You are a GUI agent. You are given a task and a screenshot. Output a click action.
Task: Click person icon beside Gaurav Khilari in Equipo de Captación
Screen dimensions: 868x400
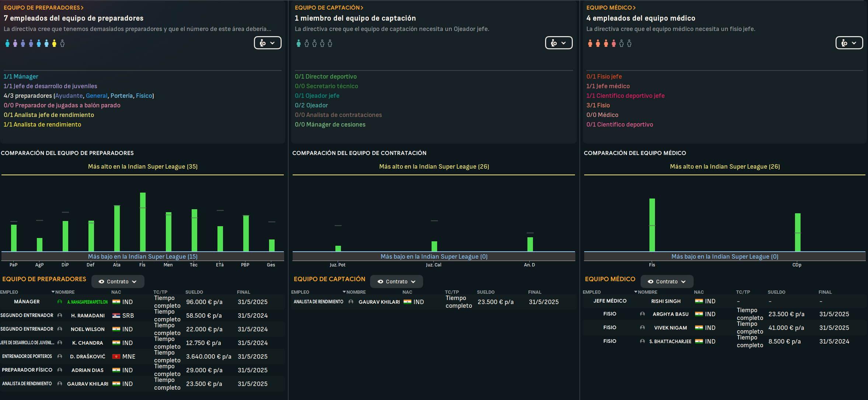point(351,302)
